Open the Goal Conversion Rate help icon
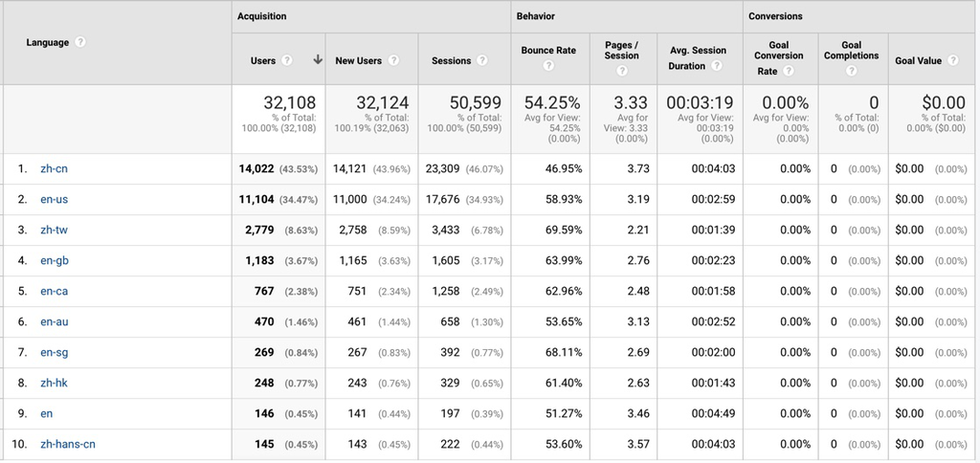 (x=790, y=72)
